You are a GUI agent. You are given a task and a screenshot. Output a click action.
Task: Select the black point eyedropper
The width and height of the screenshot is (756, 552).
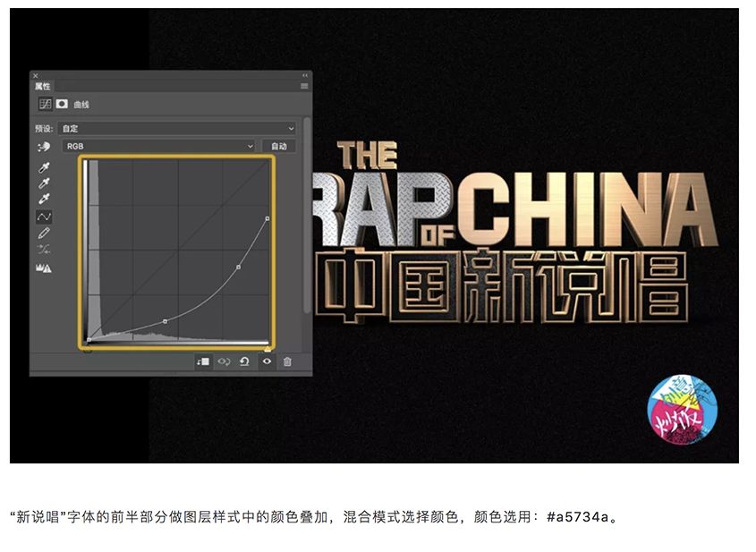point(44,168)
